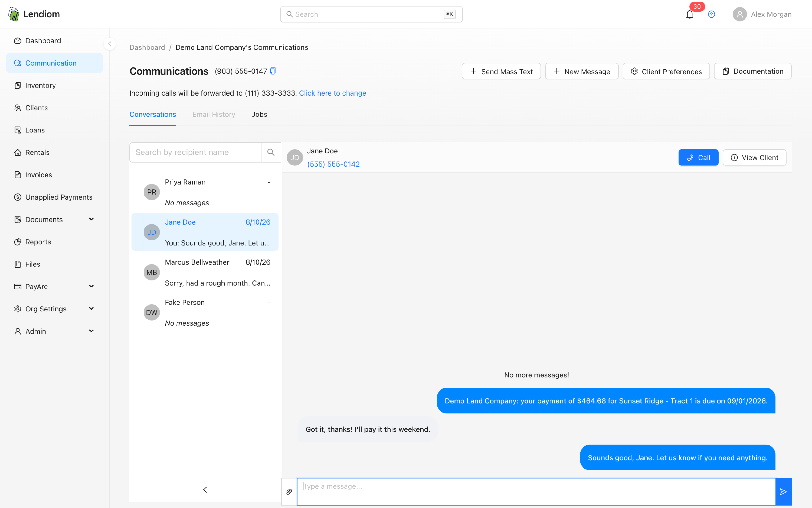Click the 30 notifications badge
The image size is (812, 508).
[x=697, y=7]
